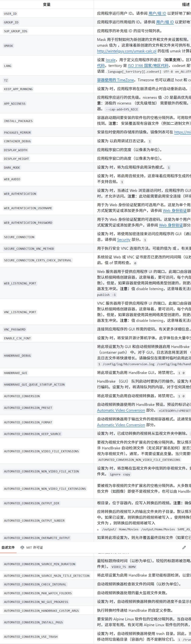
Task: Select the SECURE_CONNECTION_VNC_METHOD variable name
Action: pos(29,249)
